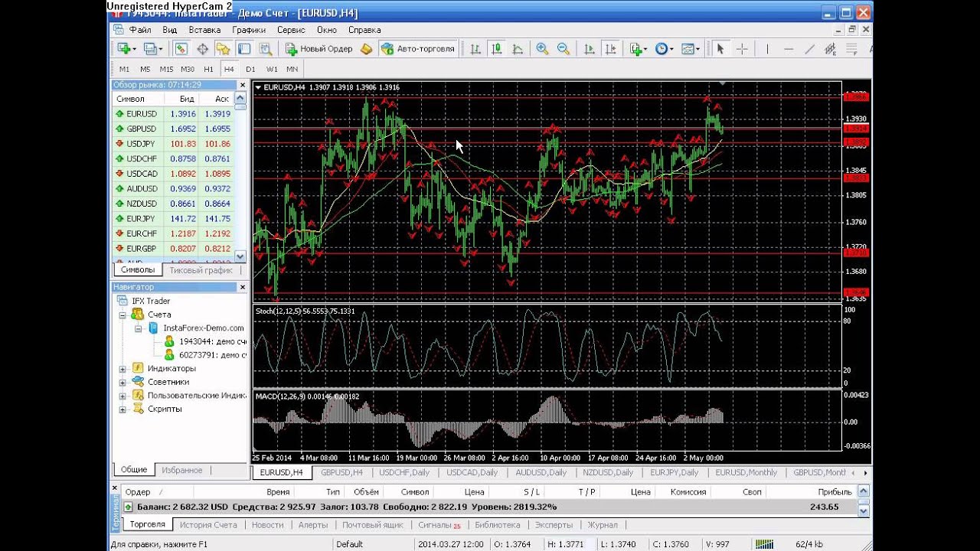Open the chart templates dropdown

tap(697, 49)
